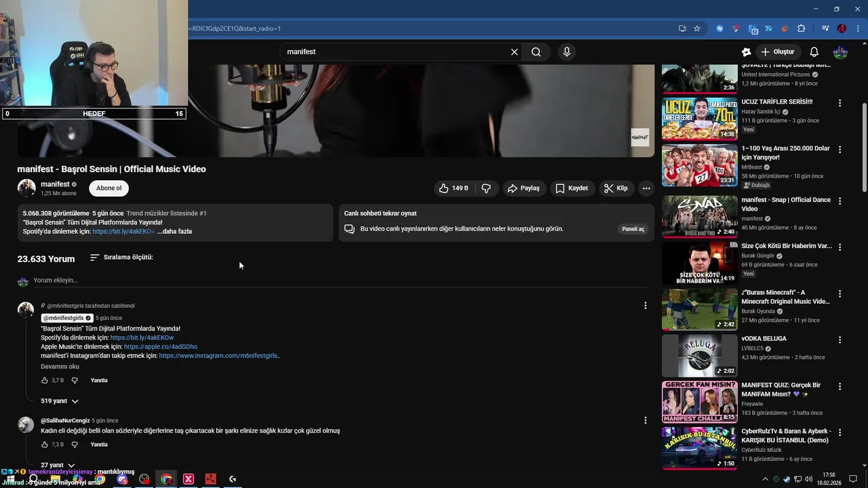Subscribe with the Abone ol button
This screenshot has height=488, width=868.
pos(108,188)
